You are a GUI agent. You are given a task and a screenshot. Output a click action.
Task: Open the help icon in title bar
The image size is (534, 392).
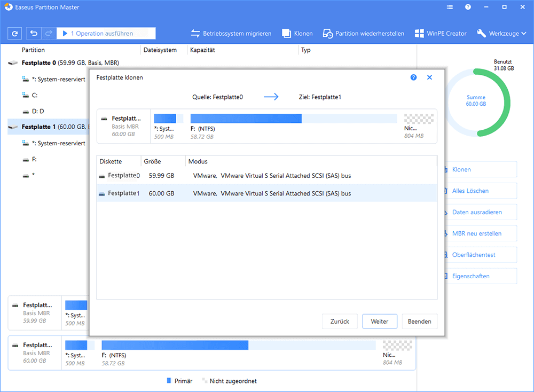468,7
